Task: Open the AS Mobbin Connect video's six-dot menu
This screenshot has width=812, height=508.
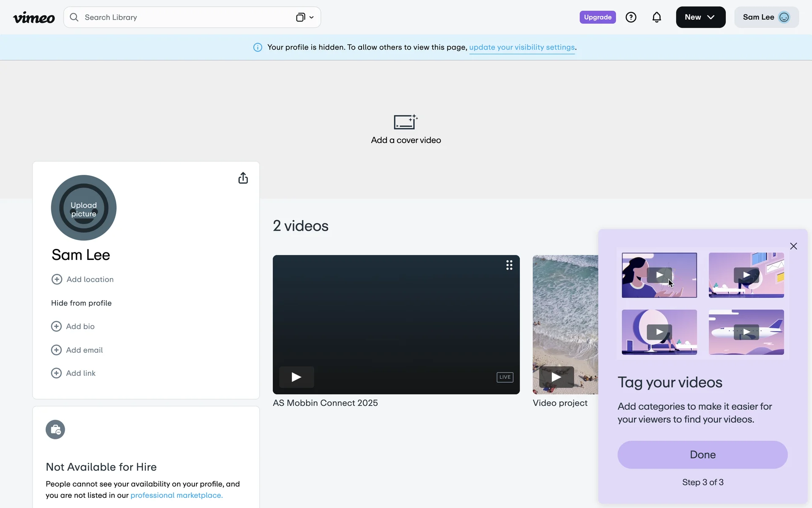Action: [509, 265]
